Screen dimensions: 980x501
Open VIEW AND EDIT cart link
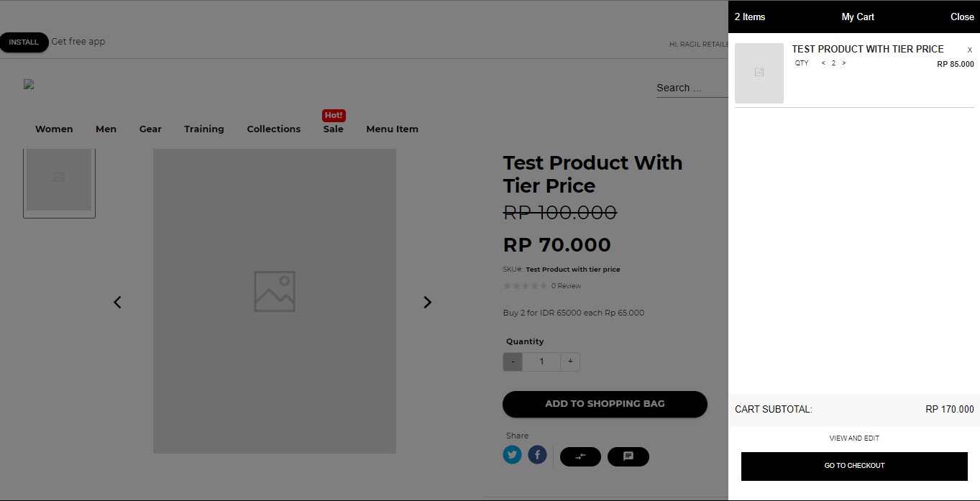853,438
